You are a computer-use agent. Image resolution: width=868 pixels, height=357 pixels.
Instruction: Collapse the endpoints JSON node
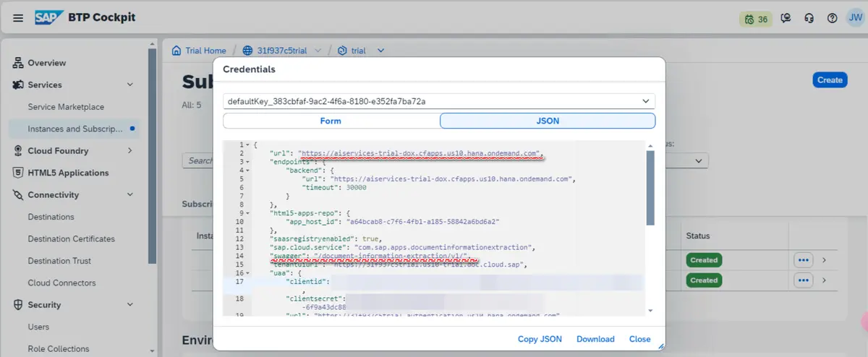tap(248, 163)
